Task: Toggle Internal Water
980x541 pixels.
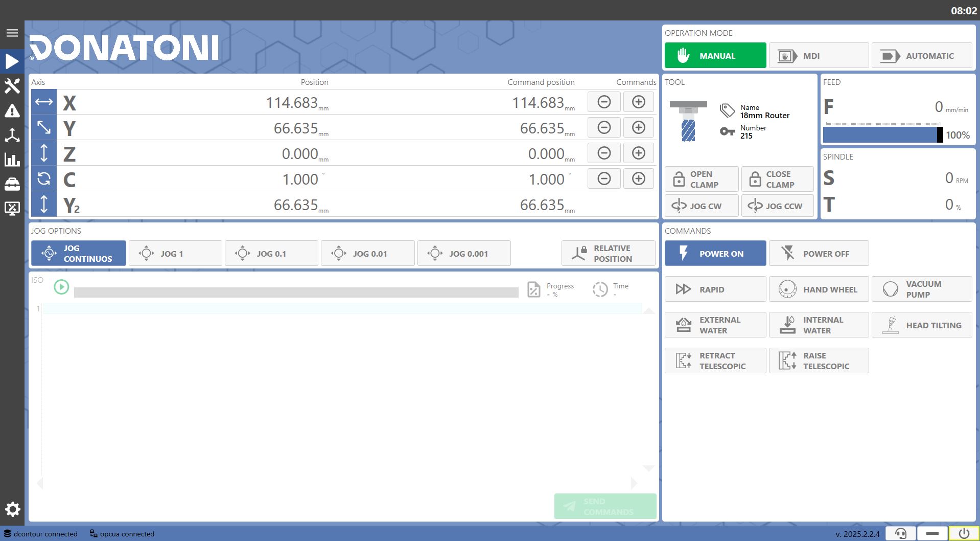Action: click(x=819, y=325)
